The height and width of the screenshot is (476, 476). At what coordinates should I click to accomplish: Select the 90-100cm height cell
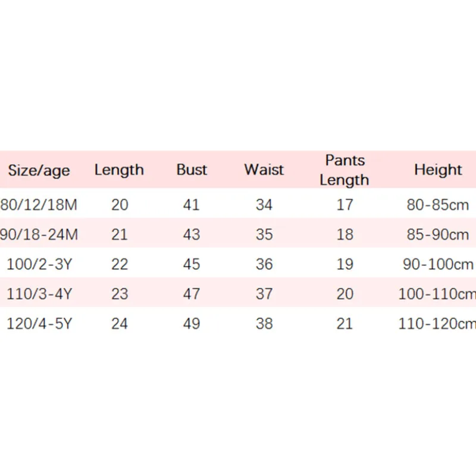[438, 264]
